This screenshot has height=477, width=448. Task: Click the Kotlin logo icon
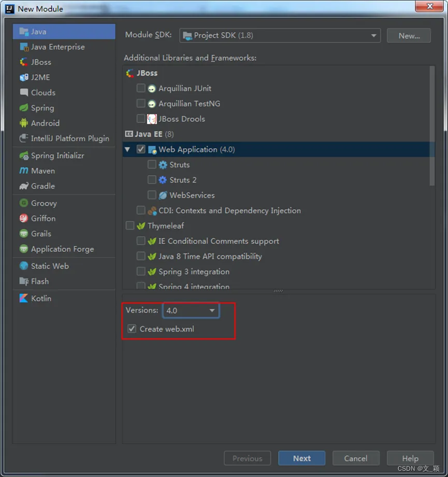tap(24, 298)
